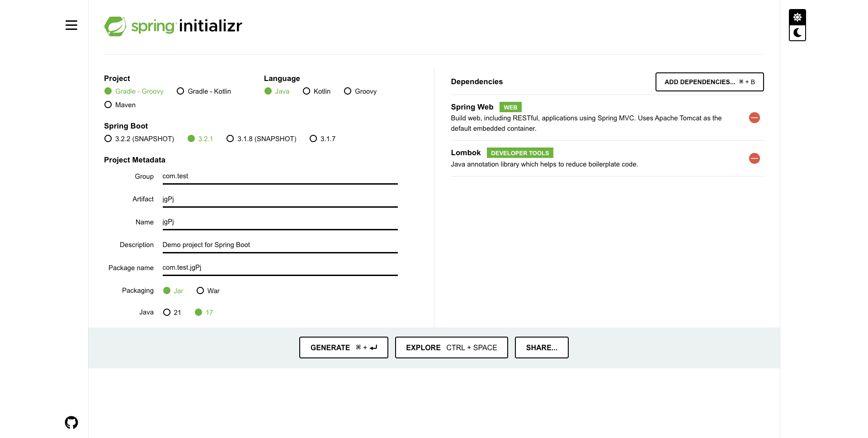Click the Project Metadata heading

[x=135, y=160]
